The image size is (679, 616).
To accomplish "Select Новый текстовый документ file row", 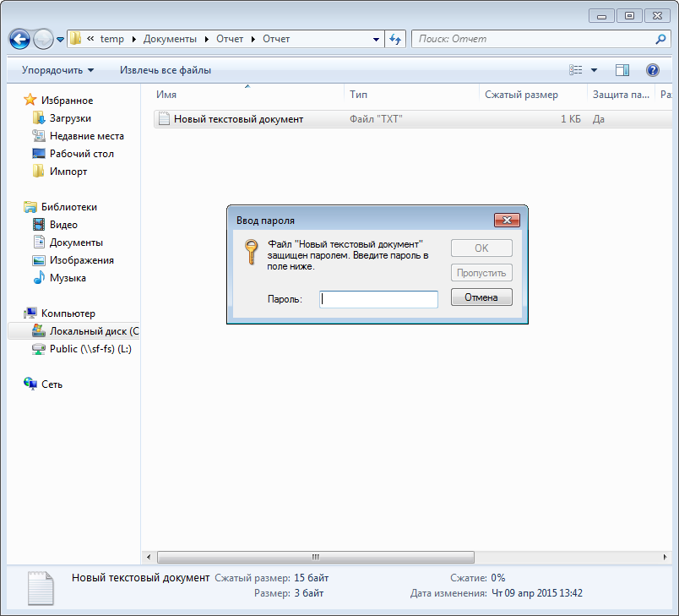I will (x=413, y=119).
